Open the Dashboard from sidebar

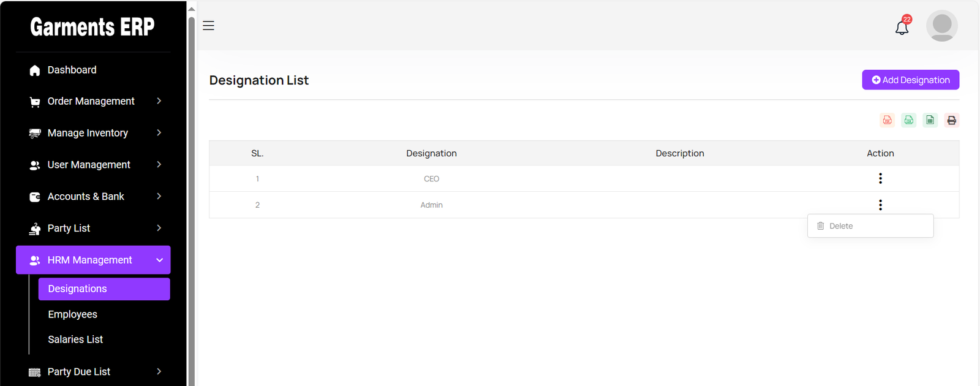(72, 70)
